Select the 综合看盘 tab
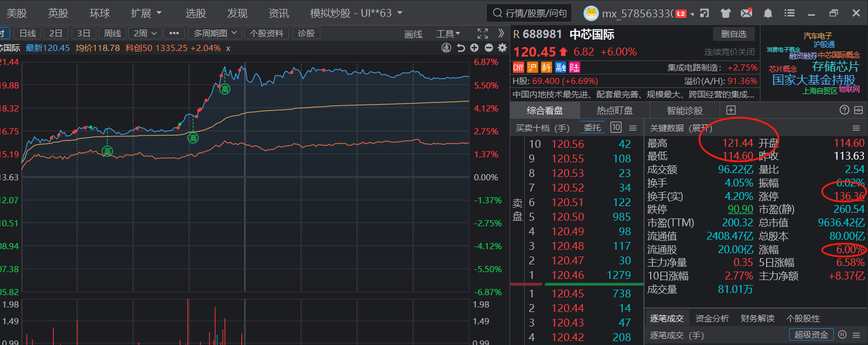 coord(545,110)
